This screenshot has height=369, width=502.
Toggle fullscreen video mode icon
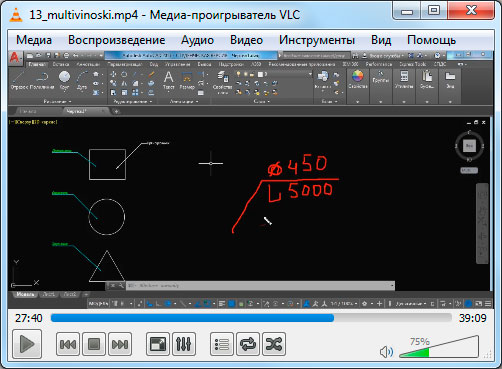tap(158, 344)
